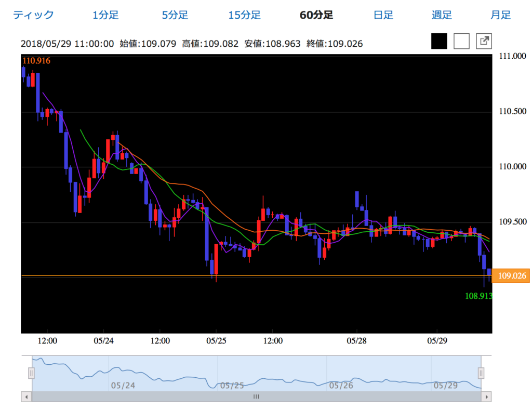Grab the left range handle of navigator

coord(31,373)
